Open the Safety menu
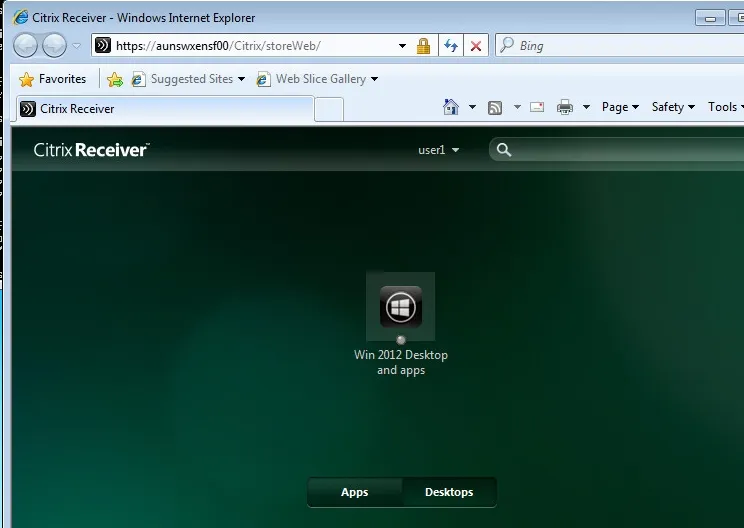The image size is (744, 528). [673, 107]
